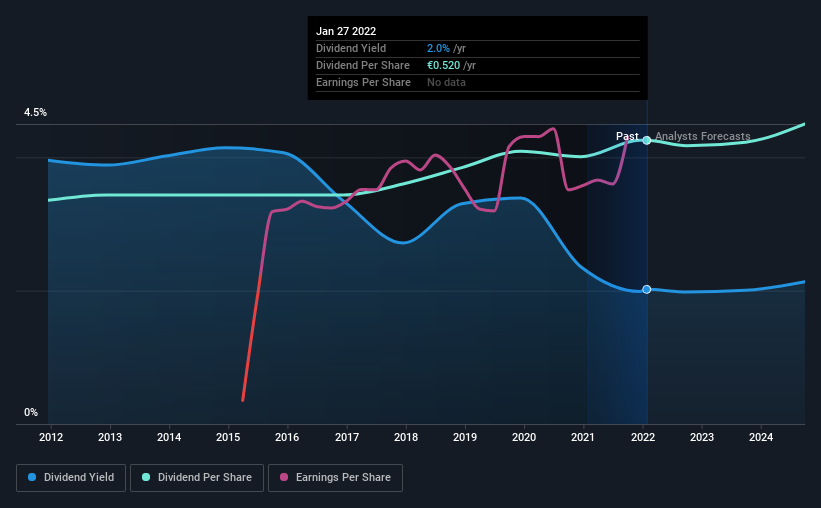Click the 2022 x-axis label
Screen dimensions: 821x508
(x=643, y=437)
